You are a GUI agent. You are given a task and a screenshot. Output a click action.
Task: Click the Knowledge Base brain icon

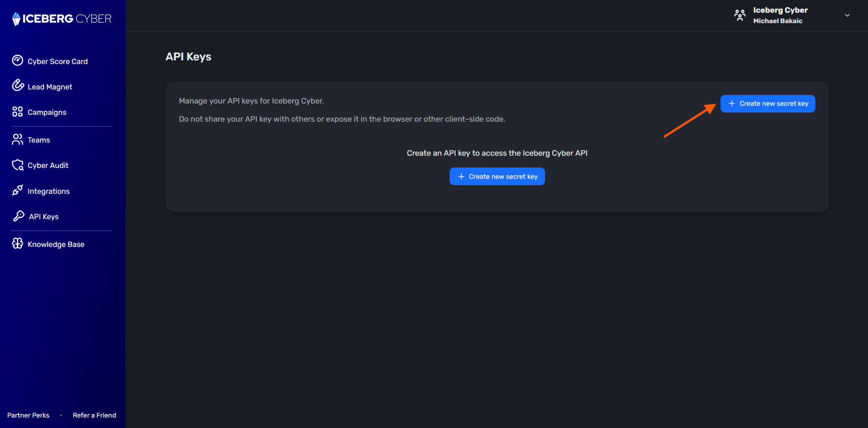pyautogui.click(x=18, y=244)
